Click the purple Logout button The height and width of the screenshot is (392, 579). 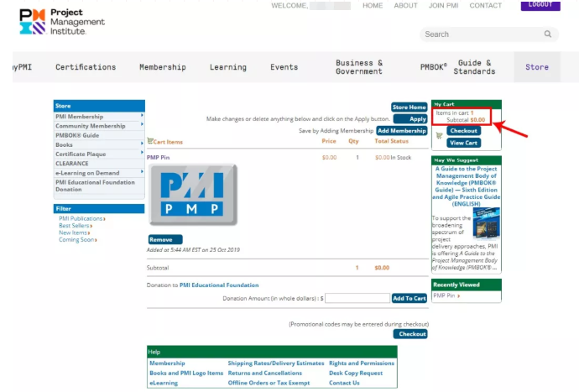(x=540, y=5)
